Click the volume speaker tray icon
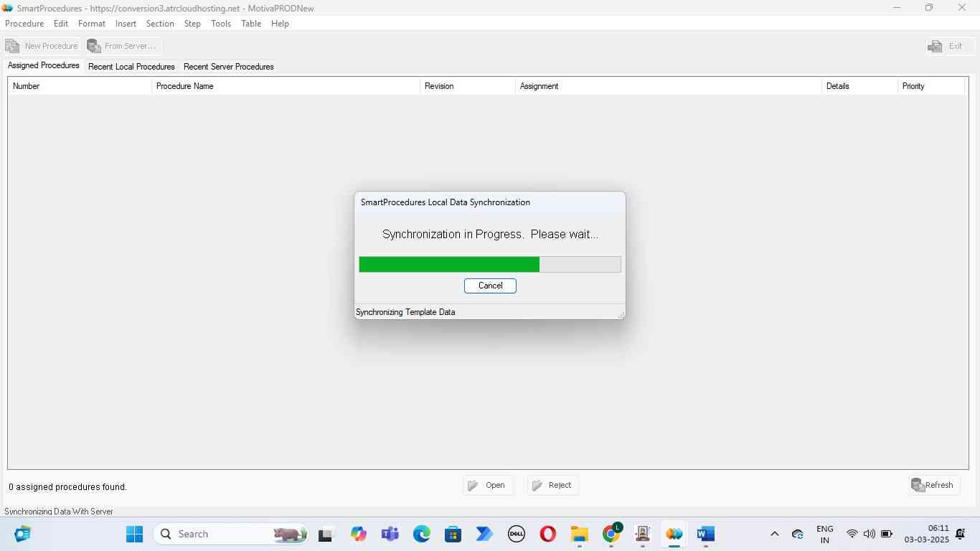This screenshot has height=551, width=980. [x=869, y=534]
